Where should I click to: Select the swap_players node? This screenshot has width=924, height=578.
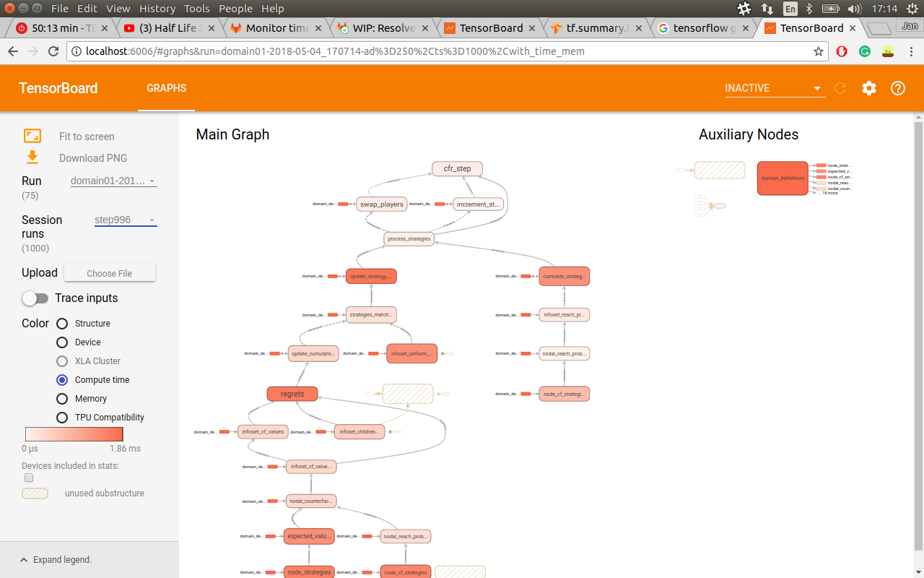tap(382, 204)
